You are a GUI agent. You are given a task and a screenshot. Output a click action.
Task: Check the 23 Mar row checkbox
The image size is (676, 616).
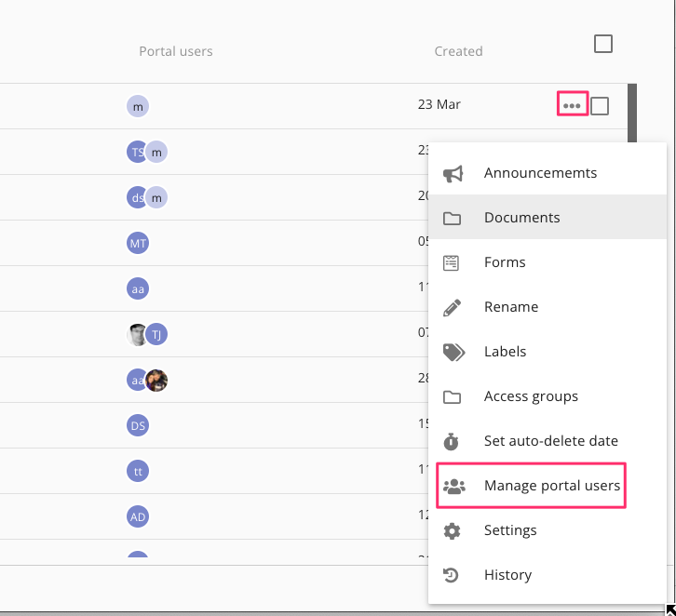[600, 106]
